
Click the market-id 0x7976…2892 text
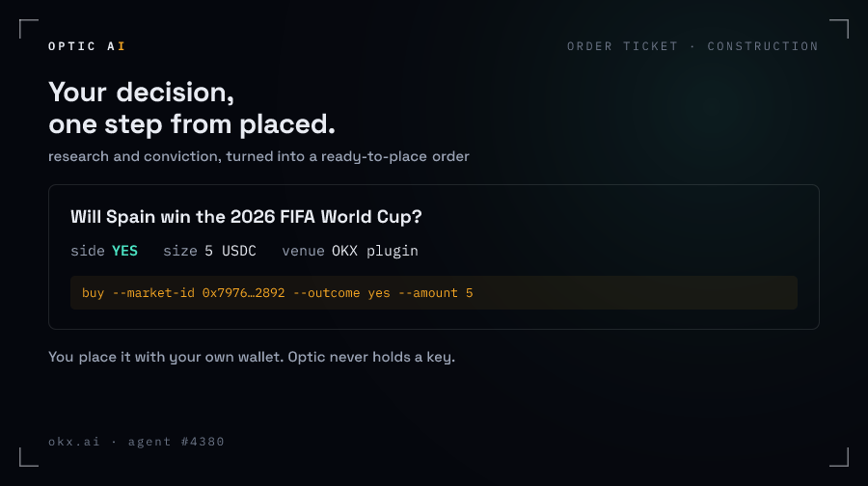198,293
